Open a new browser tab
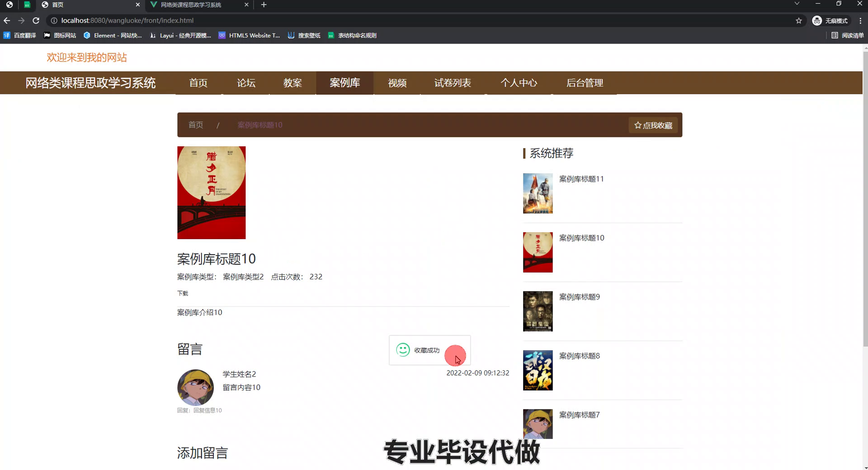 coord(264,5)
